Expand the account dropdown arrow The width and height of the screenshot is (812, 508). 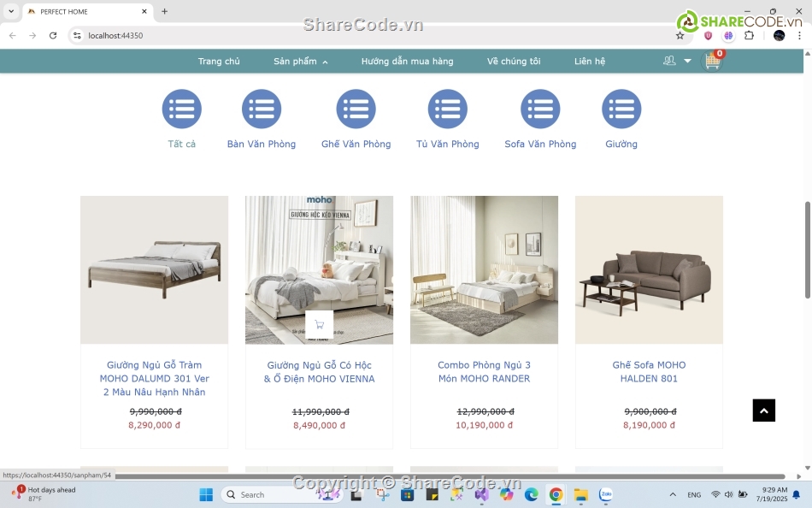[x=687, y=62]
